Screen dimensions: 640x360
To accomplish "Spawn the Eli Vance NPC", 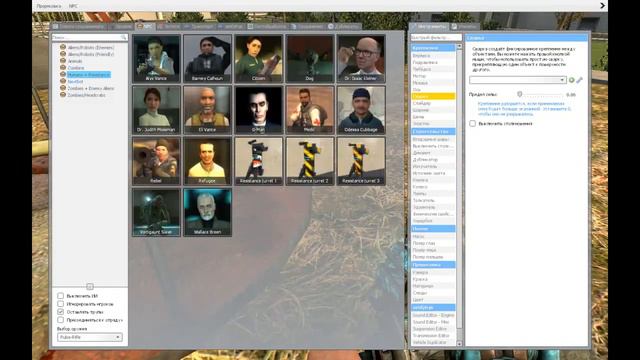I will click(x=207, y=110).
